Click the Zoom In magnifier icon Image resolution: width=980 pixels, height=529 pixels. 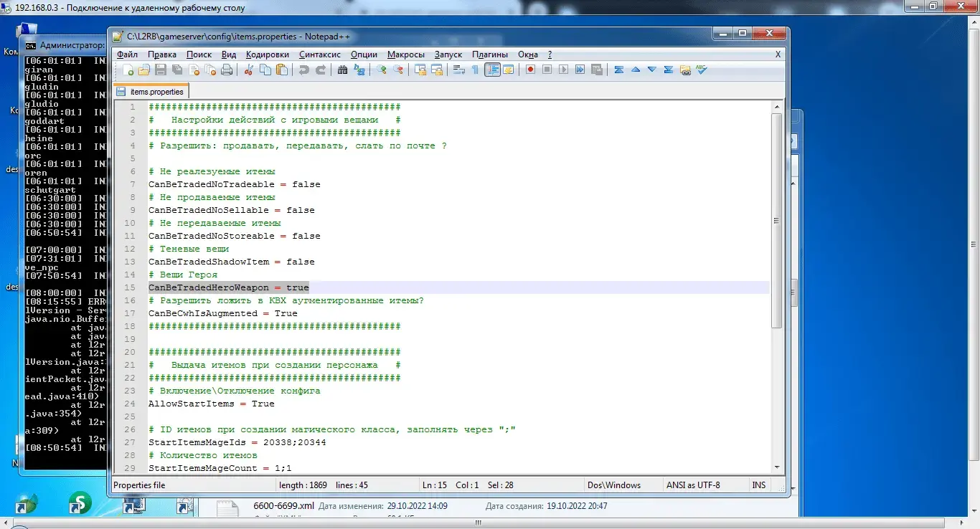pyautogui.click(x=381, y=70)
